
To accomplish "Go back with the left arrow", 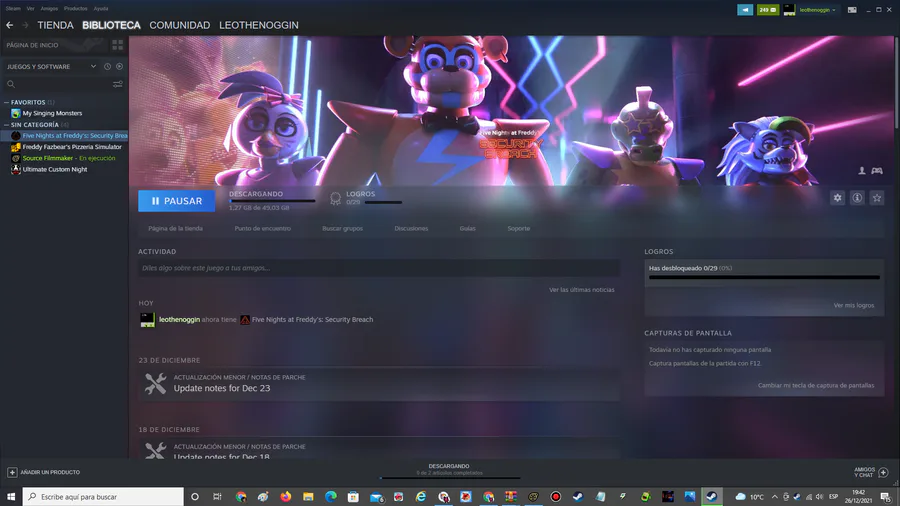I will point(9,25).
